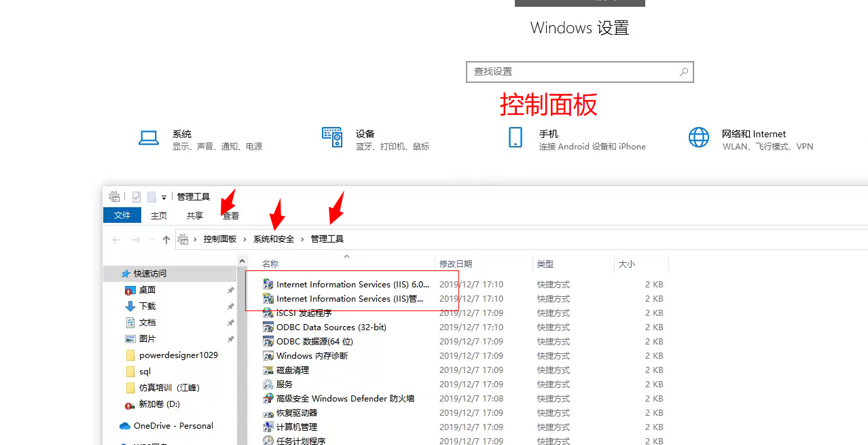Image resolution: width=868 pixels, height=445 pixels.
Task: Focus the 查找设置 search field
Action: 580,71
